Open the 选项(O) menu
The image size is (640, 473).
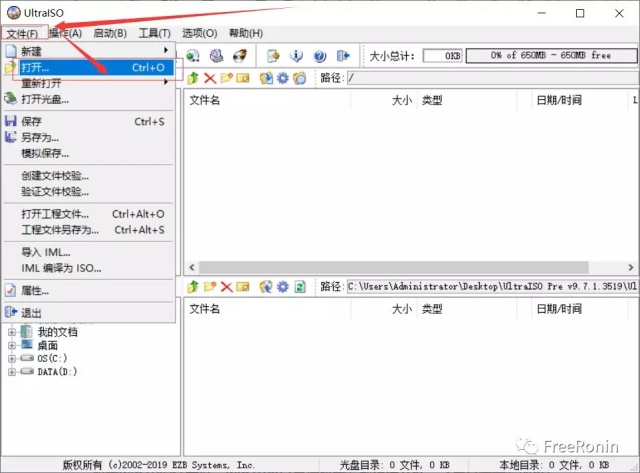pos(200,33)
